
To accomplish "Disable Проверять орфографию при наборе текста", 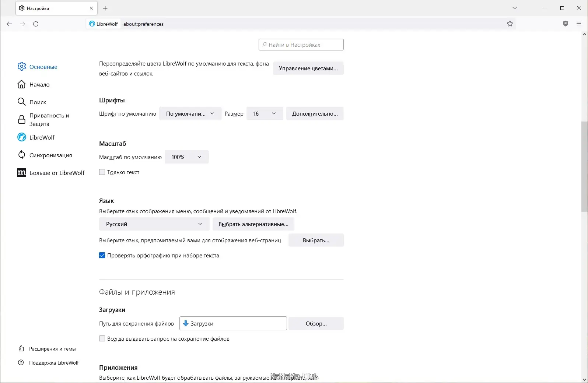I will point(102,255).
